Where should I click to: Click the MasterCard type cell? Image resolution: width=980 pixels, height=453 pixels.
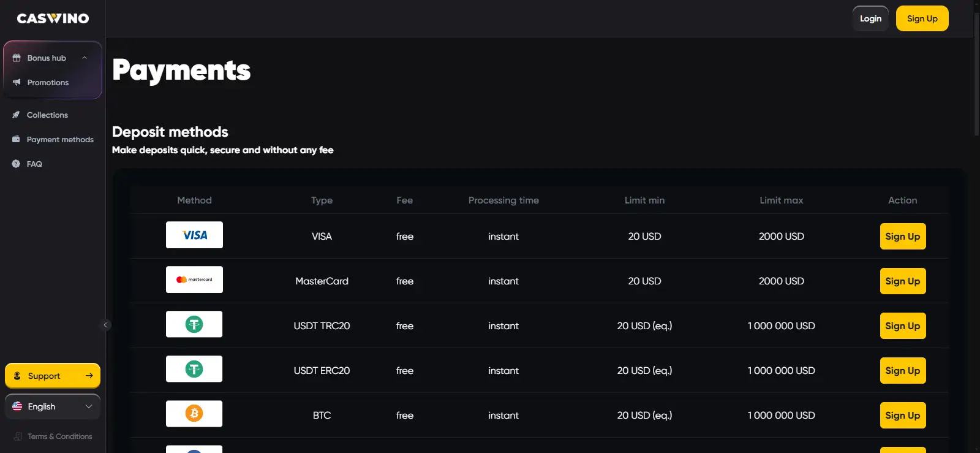coord(322,281)
